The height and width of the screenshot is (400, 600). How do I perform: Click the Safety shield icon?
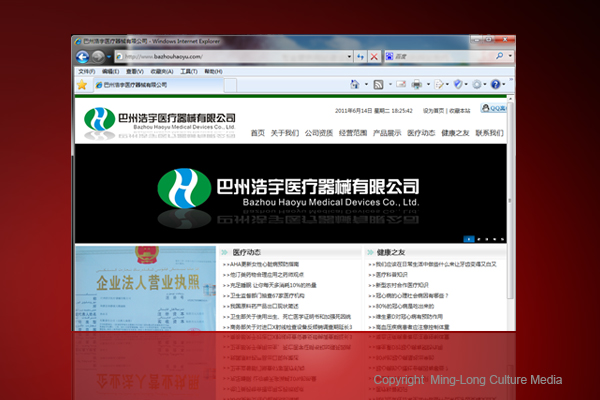coord(458,84)
